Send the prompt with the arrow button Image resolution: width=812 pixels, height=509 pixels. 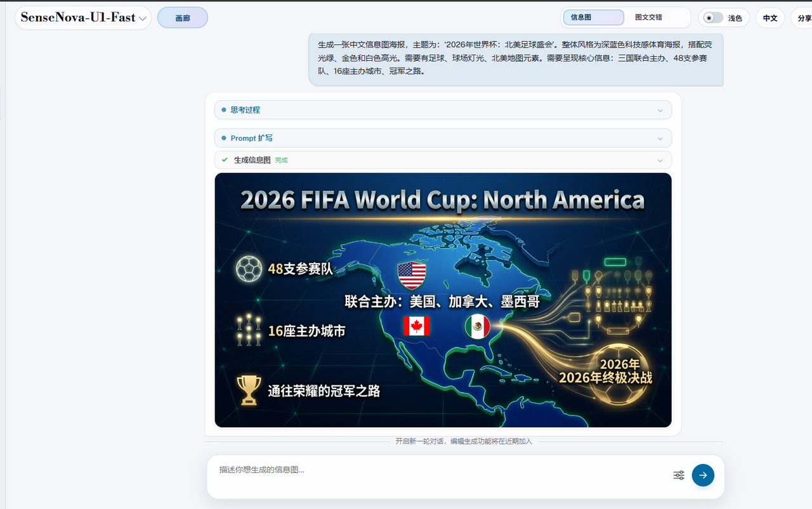click(703, 475)
